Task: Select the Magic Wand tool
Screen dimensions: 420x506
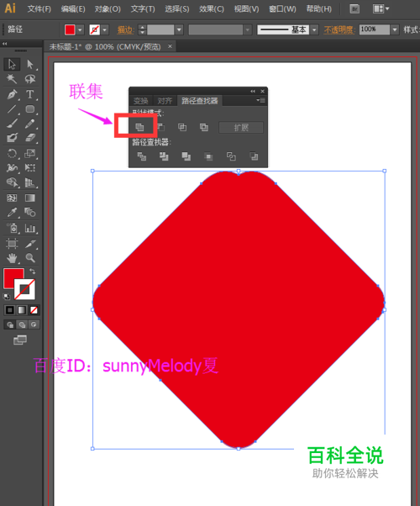Action: tap(12, 79)
